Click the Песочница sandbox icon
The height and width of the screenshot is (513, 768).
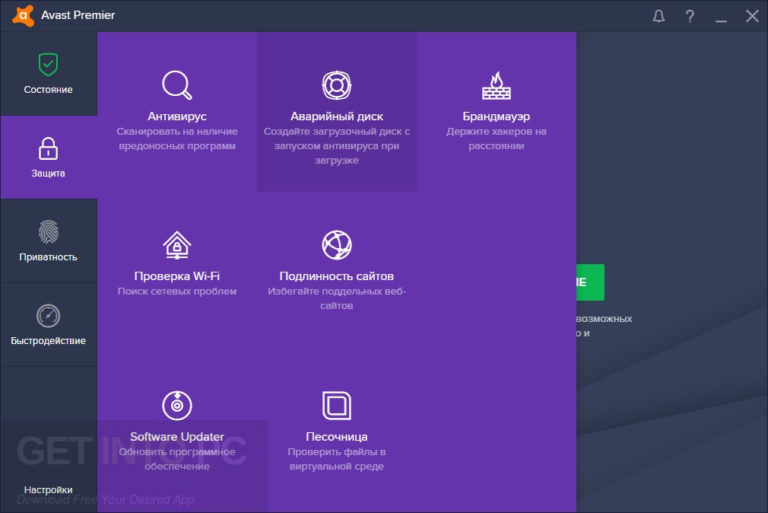(x=336, y=405)
